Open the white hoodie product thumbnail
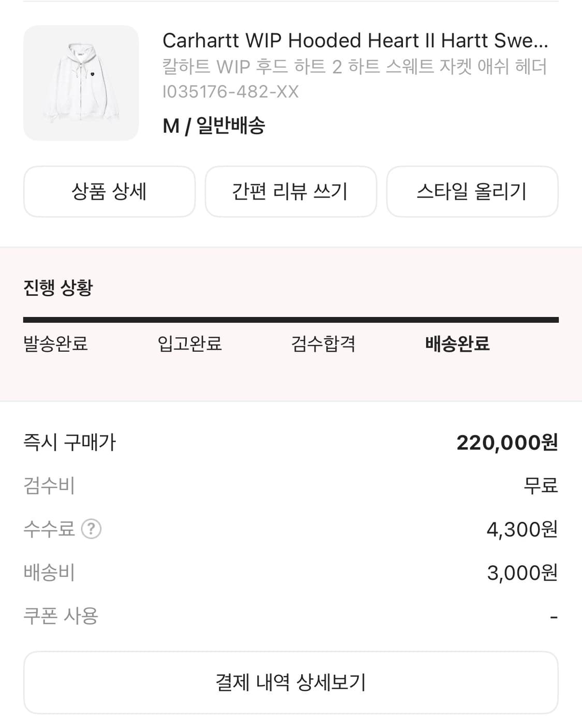582x728 pixels. [x=81, y=83]
